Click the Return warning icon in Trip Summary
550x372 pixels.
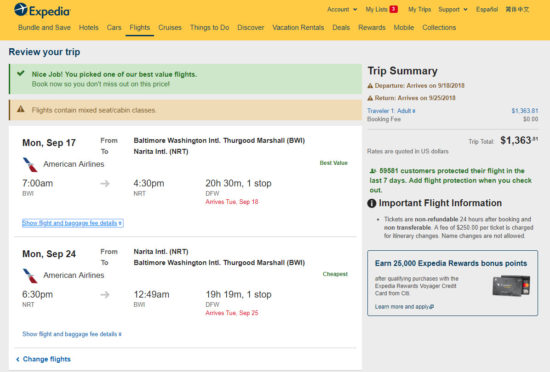point(370,98)
